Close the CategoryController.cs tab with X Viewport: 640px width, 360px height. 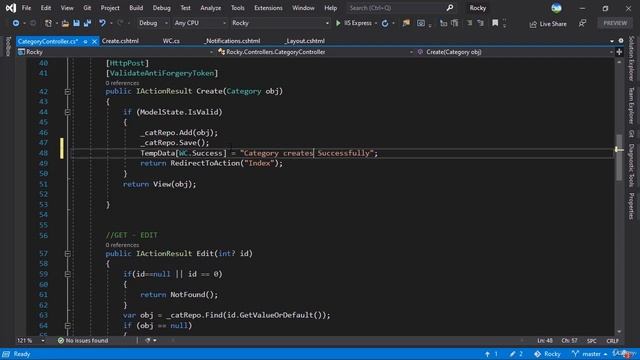[94, 41]
